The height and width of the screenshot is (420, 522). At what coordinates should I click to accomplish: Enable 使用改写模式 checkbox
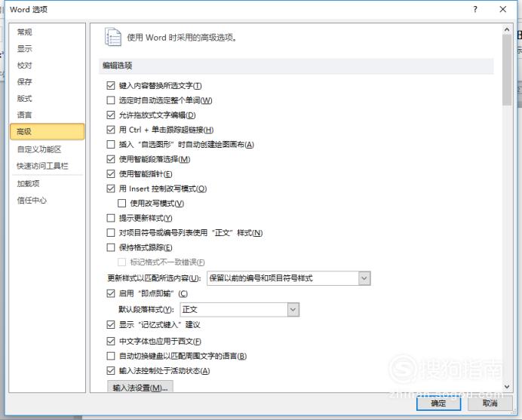(121, 203)
